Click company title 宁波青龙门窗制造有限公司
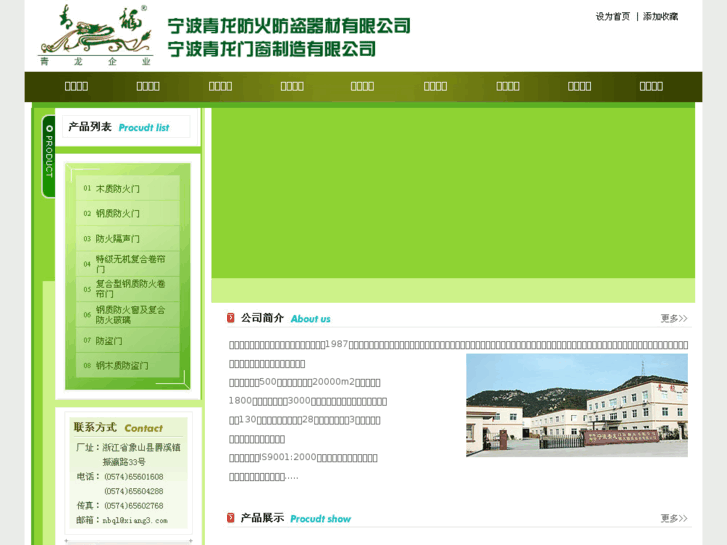Viewport: 727px width, 545px height. click(x=272, y=49)
